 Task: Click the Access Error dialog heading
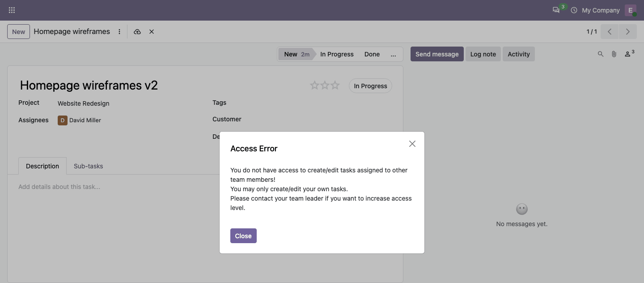[x=254, y=149]
